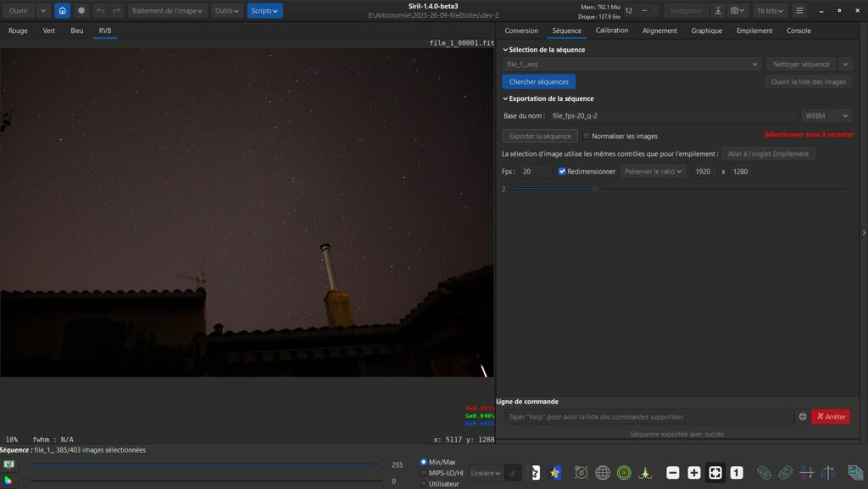Viewport: 868px width, 489px height.
Task: Select the MIPS-LO/HI radio button
Action: tap(424, 473)
